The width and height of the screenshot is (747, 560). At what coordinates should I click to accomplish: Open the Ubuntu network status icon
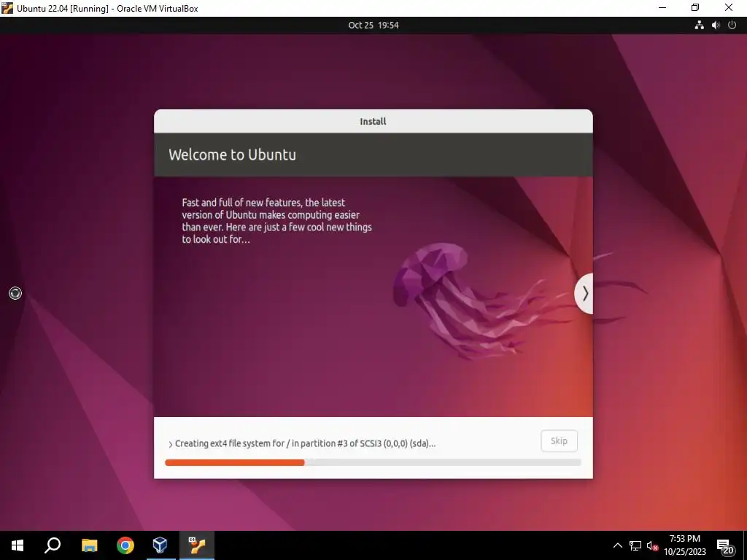(699, 26)
